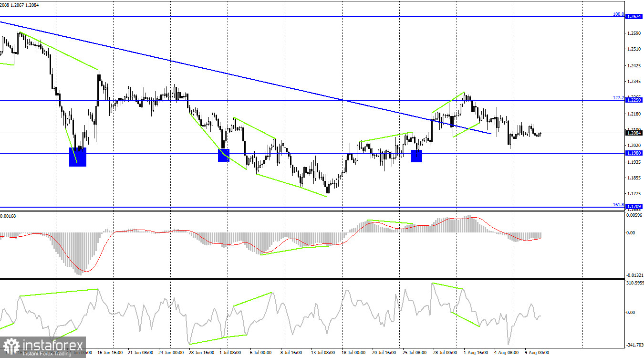Click the 1.2180 price scale value
This screenshot has height=358, width=644.
pyautogui.click(x=635, y=114)
